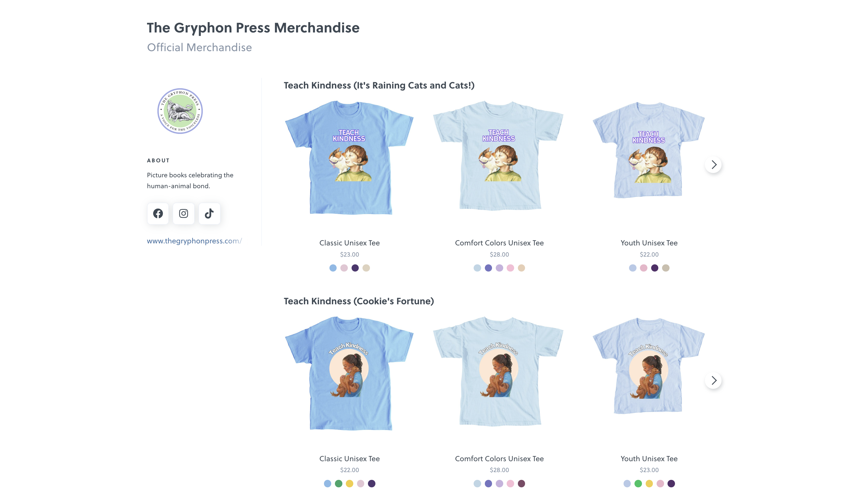This screenshot has width=868, height=504.
Task: Select pink swatch on Raining Cats Comfort Colors Tee
Action: point(510,268)
